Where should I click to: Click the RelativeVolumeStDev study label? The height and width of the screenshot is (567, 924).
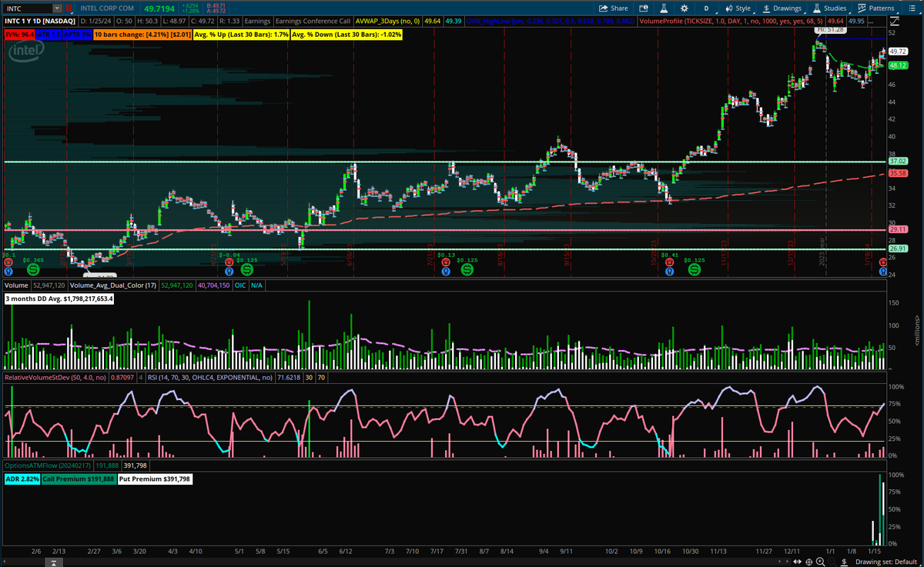pyautogui.click(x=55, y=378)
